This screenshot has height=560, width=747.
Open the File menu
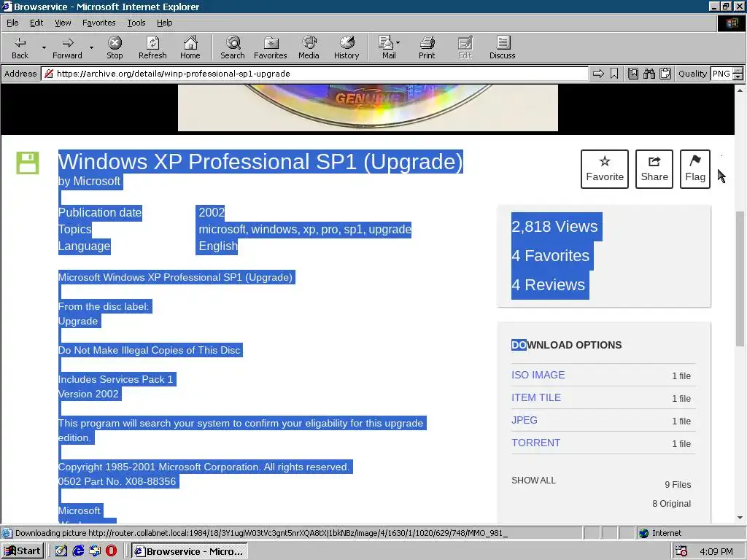(13, 23)
